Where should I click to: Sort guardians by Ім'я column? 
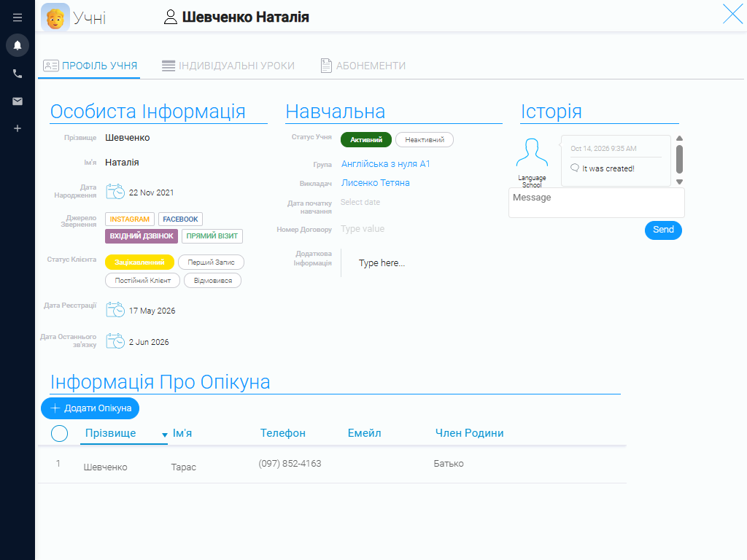tap(182, 433)
